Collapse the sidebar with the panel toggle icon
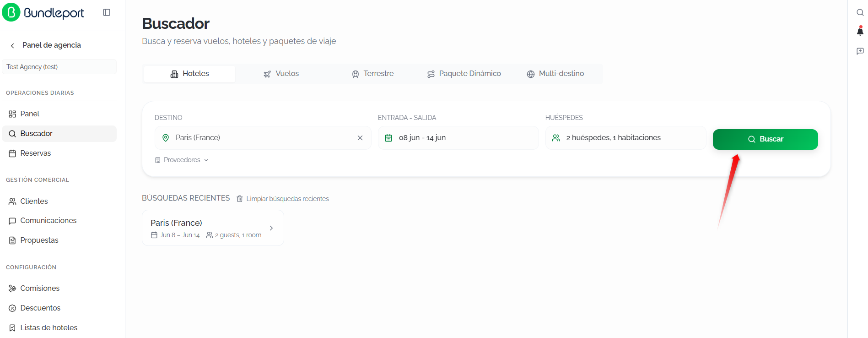 coord(107,12)
